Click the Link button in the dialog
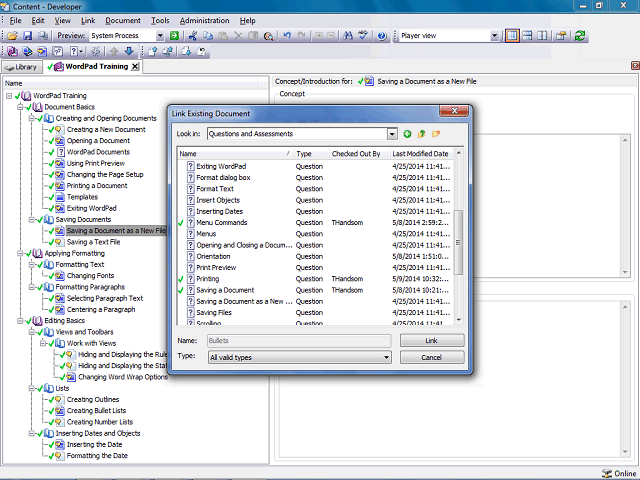Screen dimensions: 640x480 [432, 340]
